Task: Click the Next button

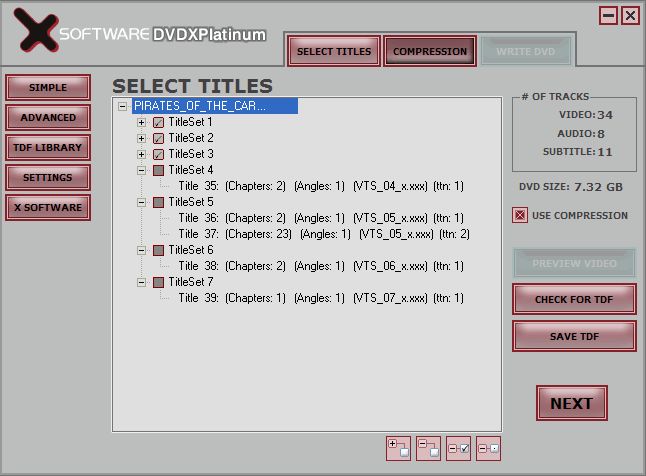Action: pos(571,403)
